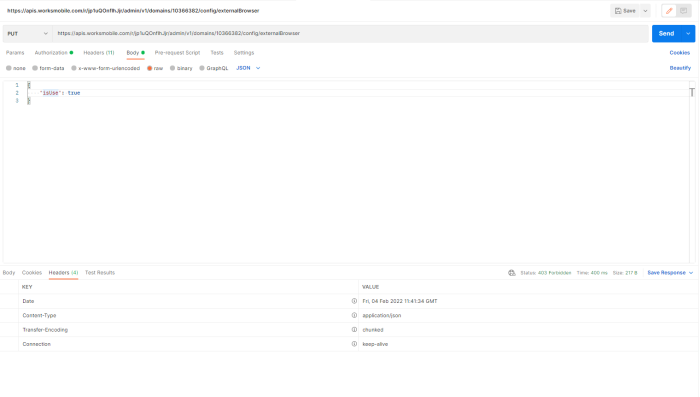
Task: Select the form-data body type
Action: click(48, 68)
